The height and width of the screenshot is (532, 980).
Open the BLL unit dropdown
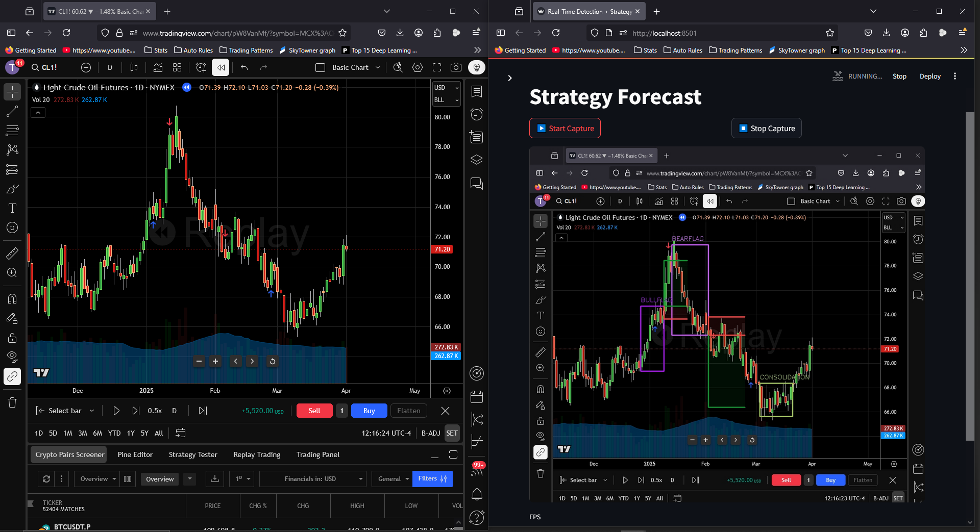click(447, 100)
